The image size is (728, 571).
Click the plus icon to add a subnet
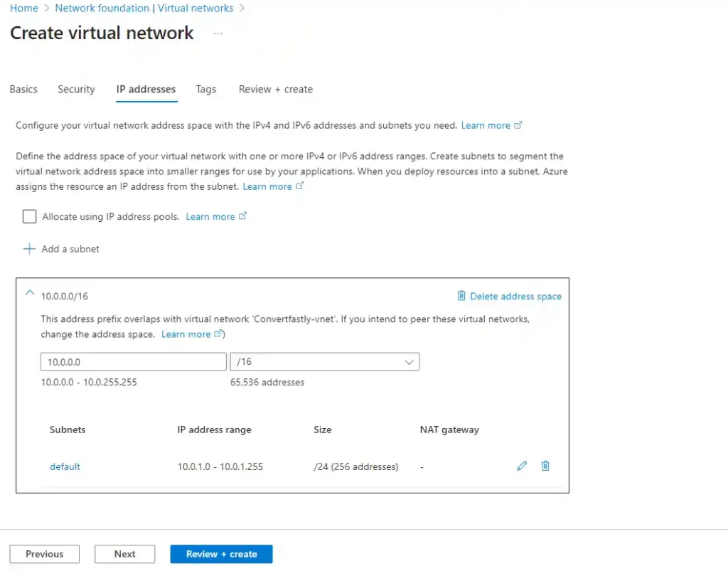(x=29, y=249)
